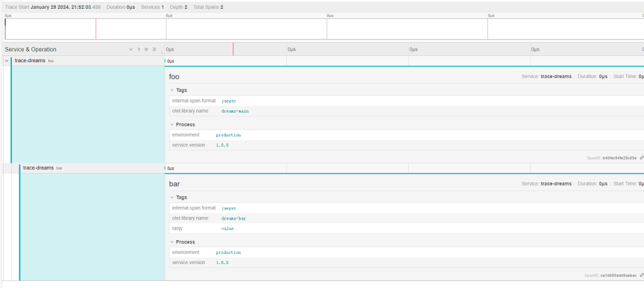The height and width of the screenshot is (288, 644).
Task: Click the double down chevron in header
Action: (146, 49)
